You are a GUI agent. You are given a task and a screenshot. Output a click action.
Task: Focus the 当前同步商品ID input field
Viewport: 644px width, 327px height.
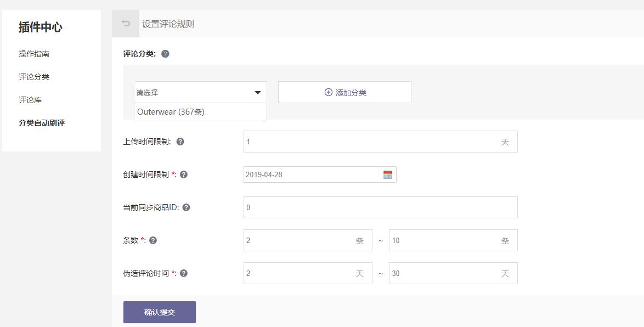(x=380, y=207)
